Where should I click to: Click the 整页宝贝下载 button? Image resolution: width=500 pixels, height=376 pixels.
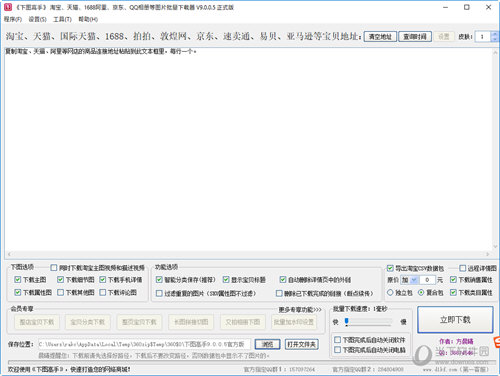[x=139, y=322]
